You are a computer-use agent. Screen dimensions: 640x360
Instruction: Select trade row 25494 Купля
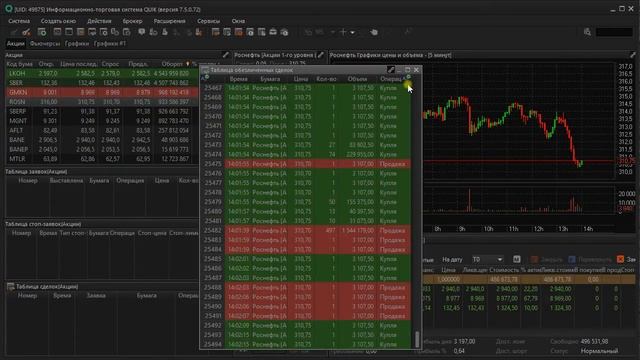tap(307, 344)
